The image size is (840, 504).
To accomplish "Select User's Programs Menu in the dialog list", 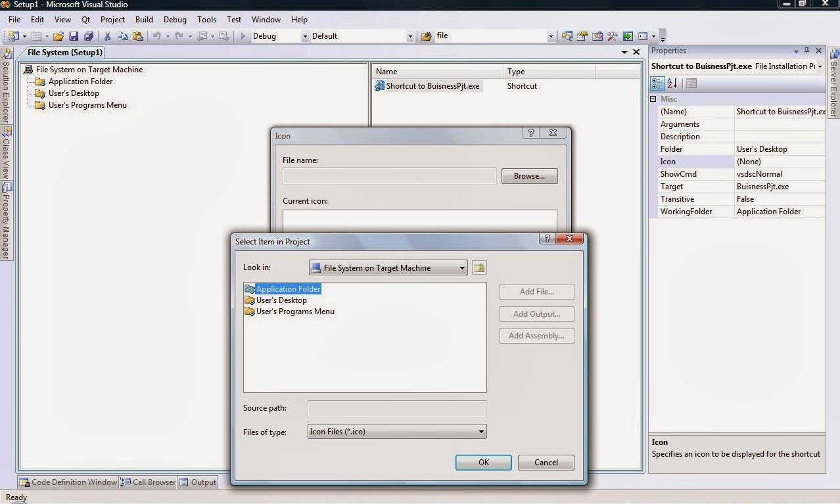I will (x=289, y=311).
